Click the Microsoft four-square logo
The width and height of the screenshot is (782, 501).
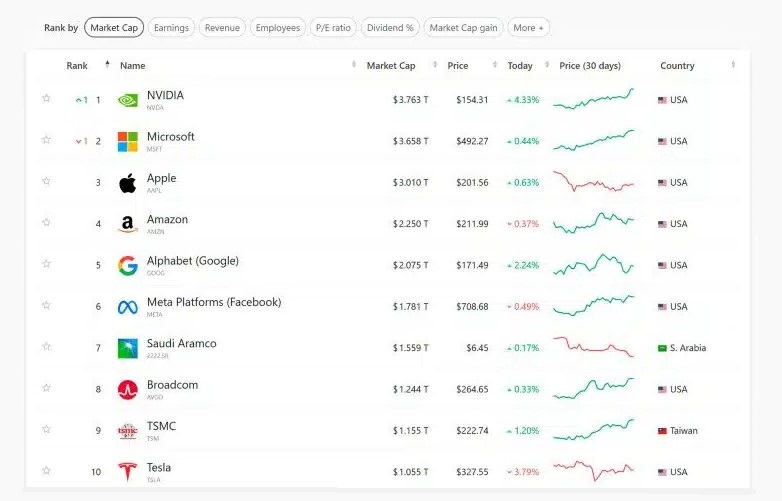[128, 142]
